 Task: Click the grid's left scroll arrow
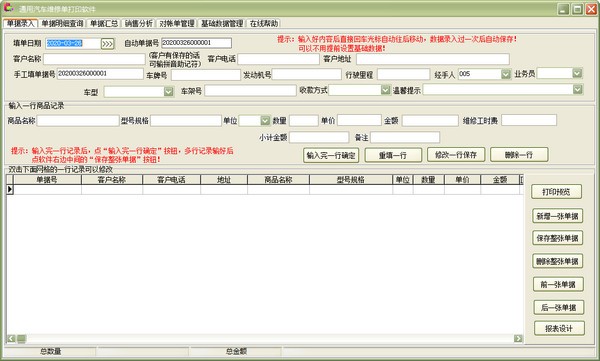(11, 338)
